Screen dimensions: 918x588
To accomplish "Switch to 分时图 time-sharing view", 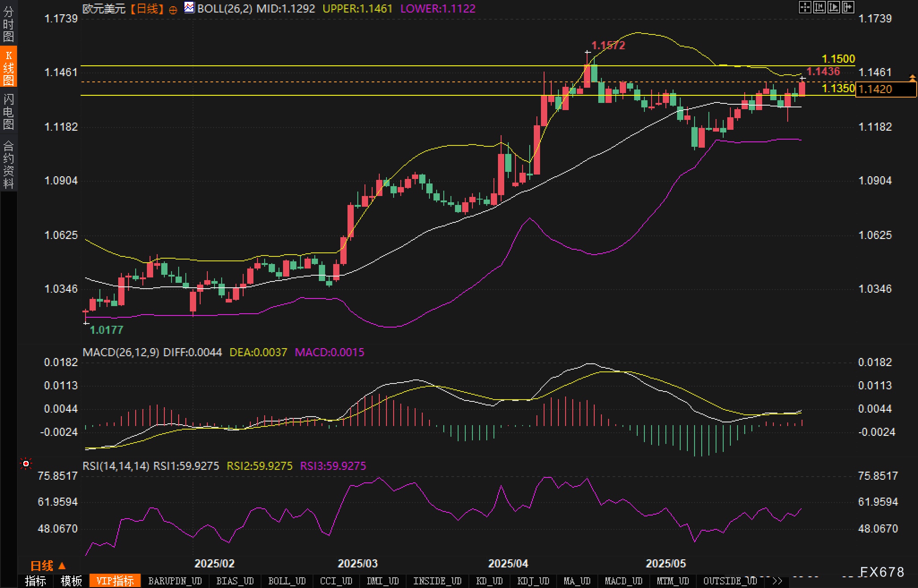I will tap(8, 24).
